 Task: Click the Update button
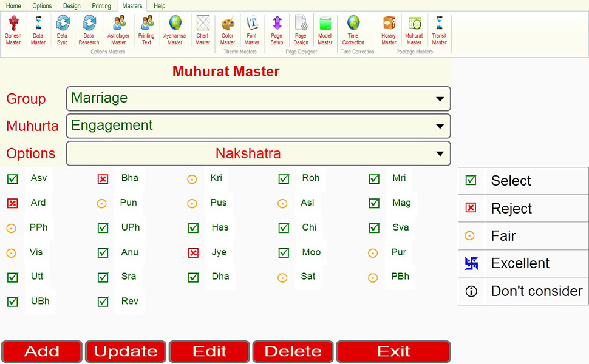[126, 352]
